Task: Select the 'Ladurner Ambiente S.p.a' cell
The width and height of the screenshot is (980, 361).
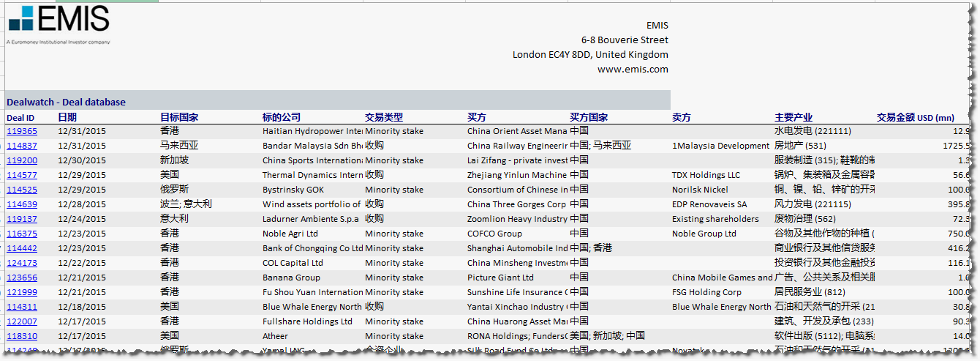Action: tap(311, 219)
